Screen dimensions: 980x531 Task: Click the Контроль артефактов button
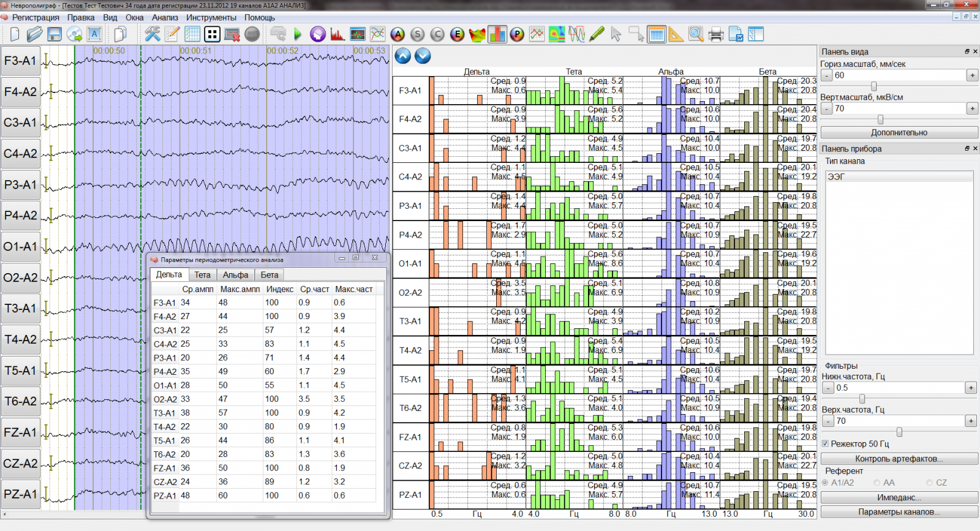[x=899, y=459]
